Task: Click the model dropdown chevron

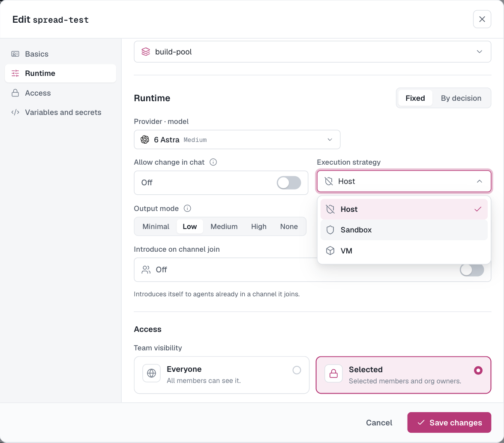Action: click(x=330, y=140)
